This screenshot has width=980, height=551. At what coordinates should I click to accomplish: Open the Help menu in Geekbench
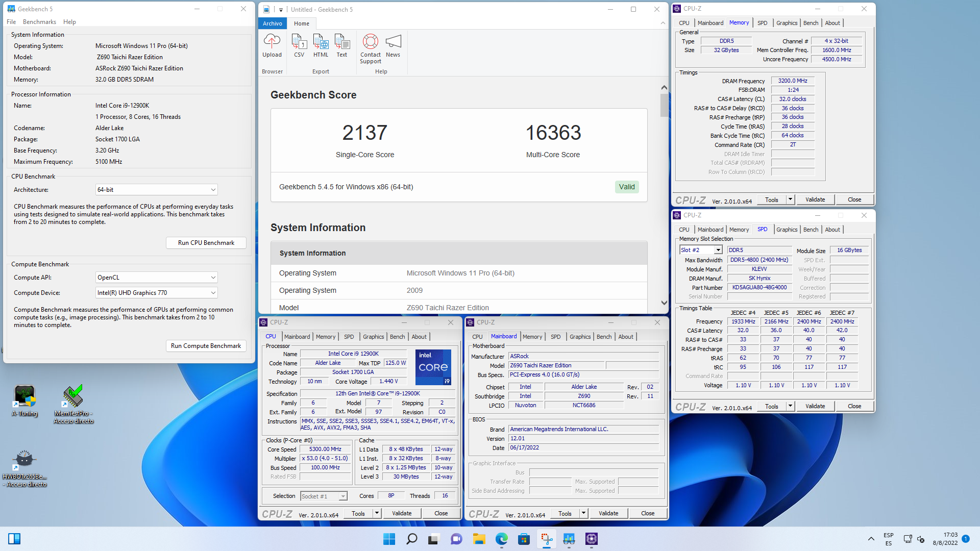point(69,22)
